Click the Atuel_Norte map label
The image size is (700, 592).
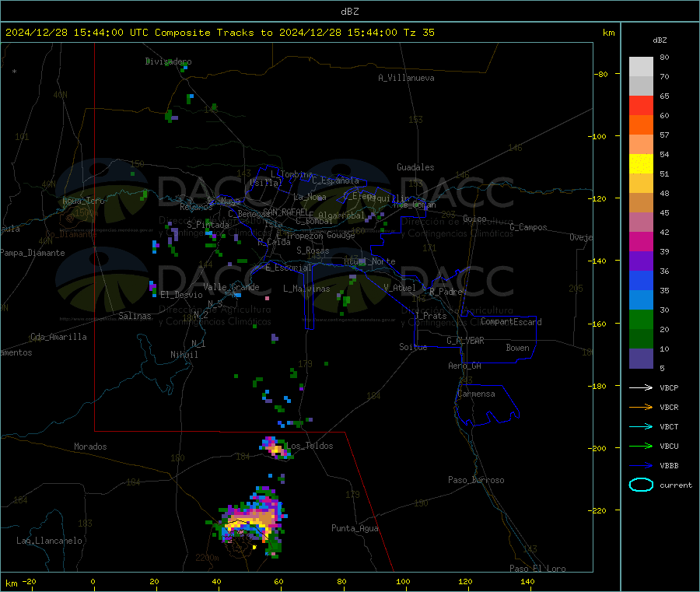(369, 261)
